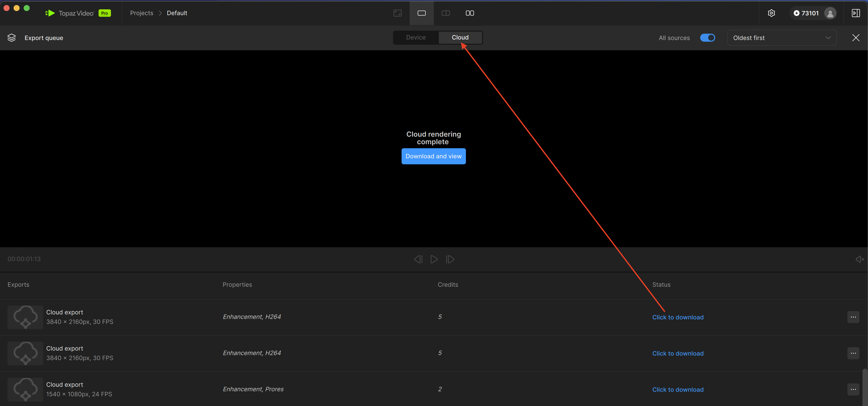Step back one frame
Image resolution: width=868 pixels, height=406 pixels.
[418, 259]
